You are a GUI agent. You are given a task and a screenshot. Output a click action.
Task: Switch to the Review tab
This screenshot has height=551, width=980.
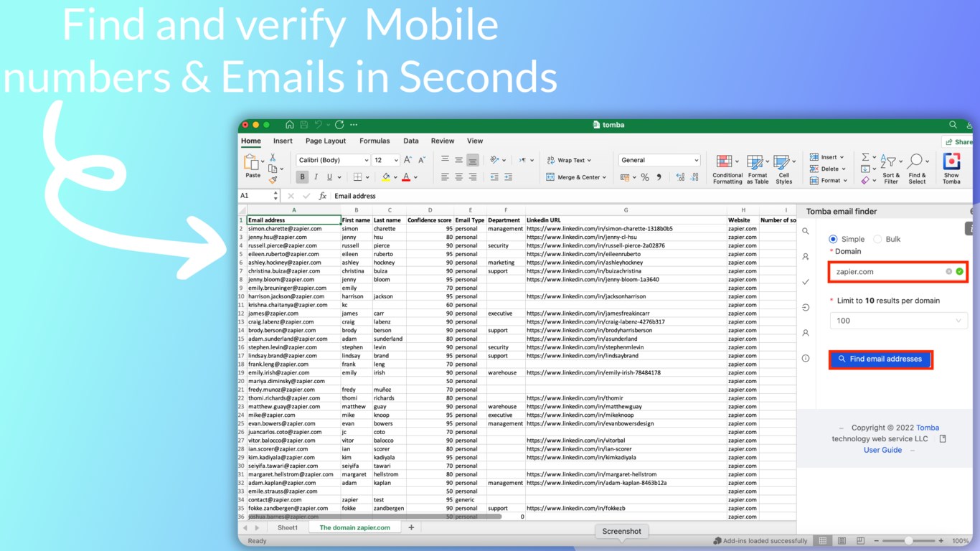tap(443, 141)
